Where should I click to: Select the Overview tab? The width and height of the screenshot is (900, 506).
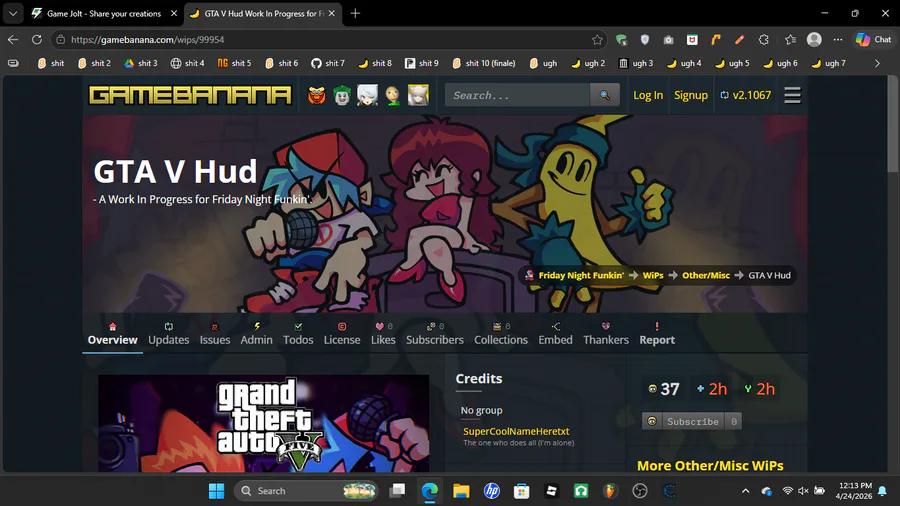(112, 334)
